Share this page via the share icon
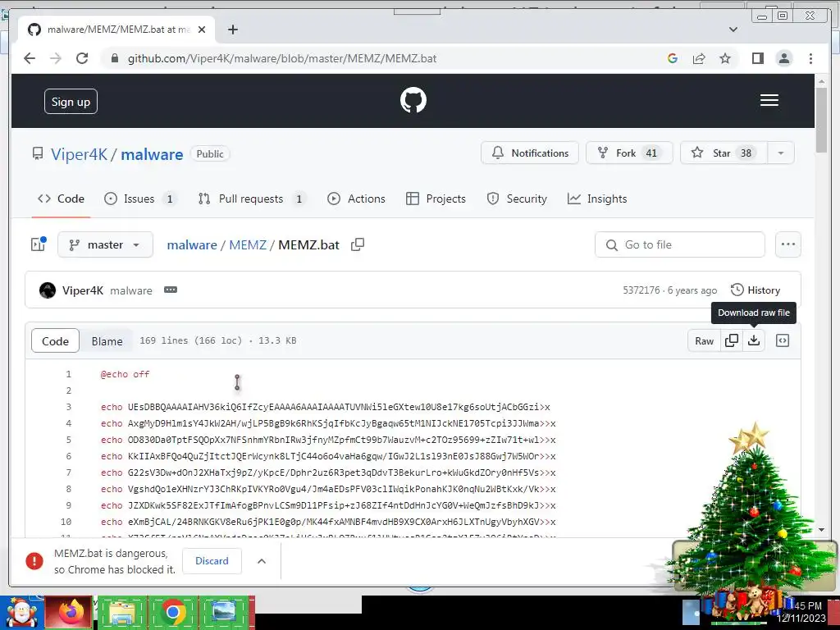This screenshot has height=630, width=840. pos(699,58)
